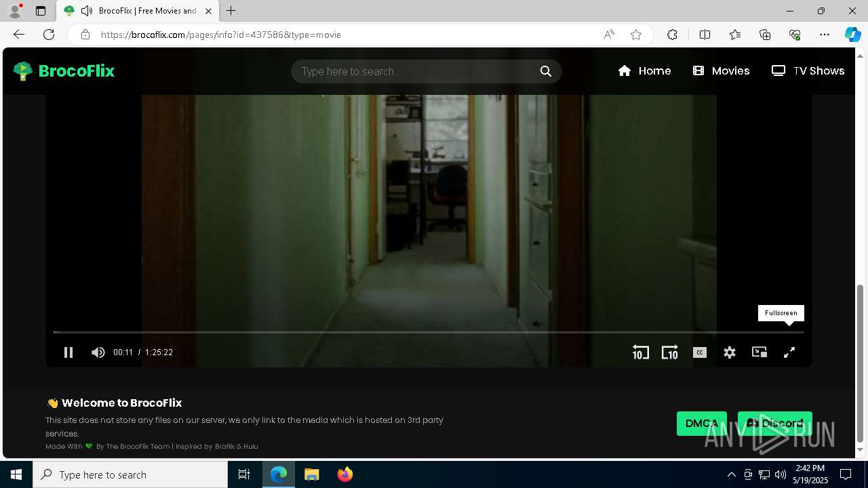868x488 pixels.
Task: Open a new browser tab
Action: [231, 11]
